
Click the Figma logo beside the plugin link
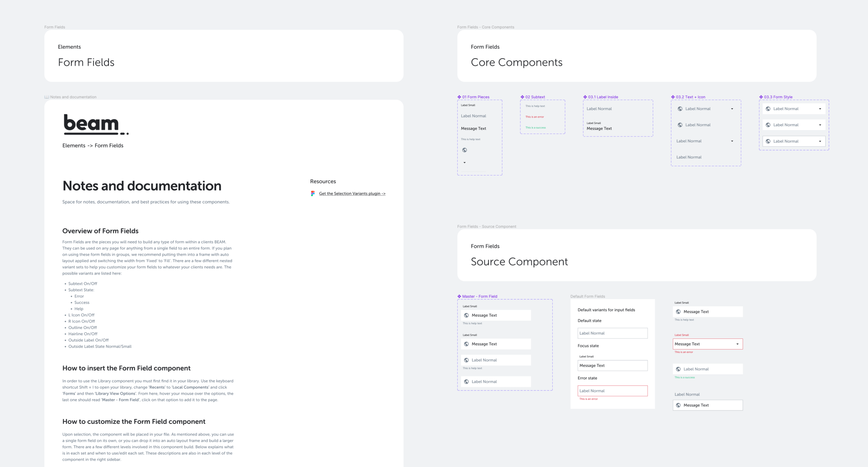tap(313, 194)
